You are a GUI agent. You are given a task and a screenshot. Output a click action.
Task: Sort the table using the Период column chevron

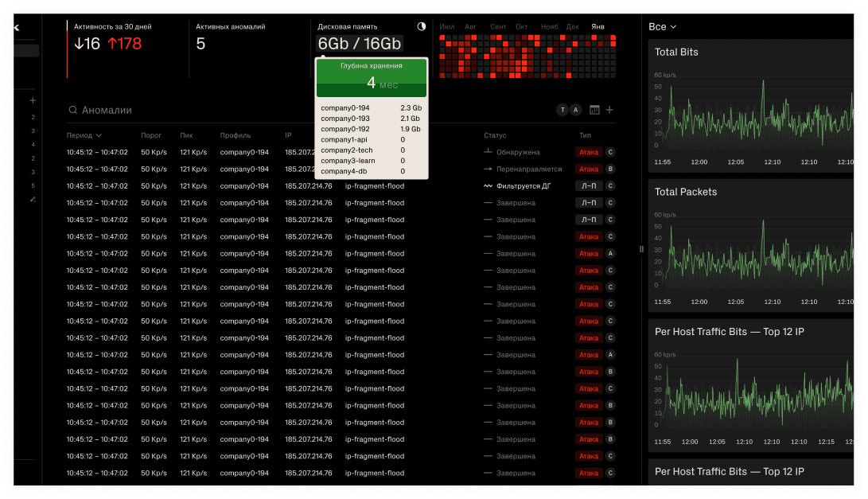click(100, 135)
